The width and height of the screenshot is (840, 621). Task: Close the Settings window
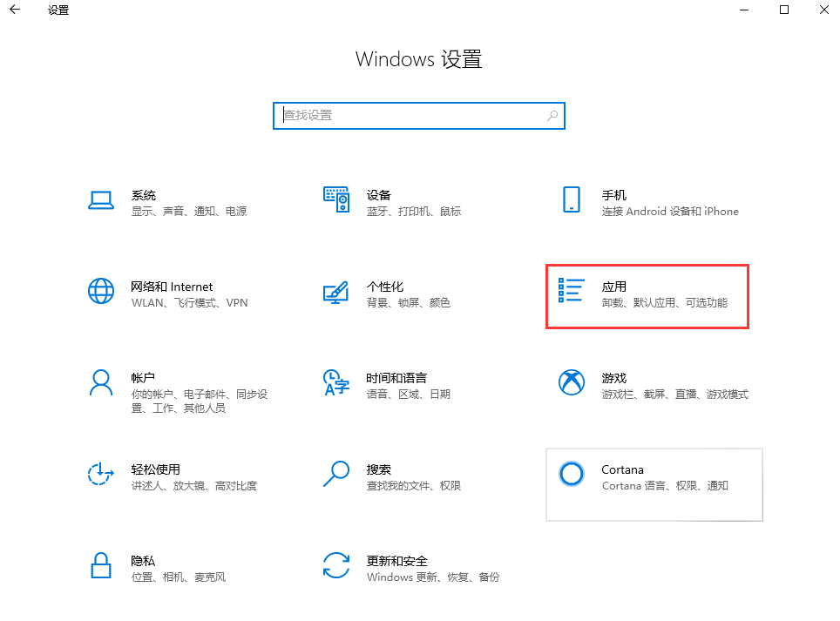pyautogui.click(x=824, y=10)
